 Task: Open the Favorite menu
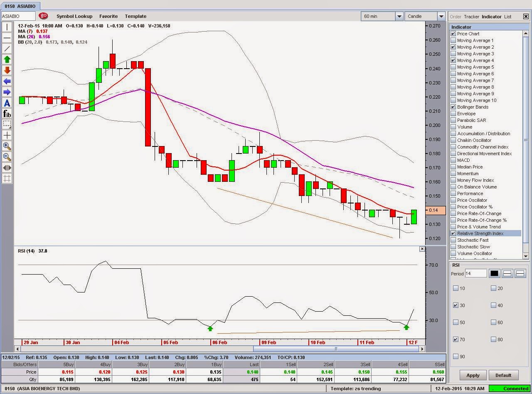click(108, 16)
